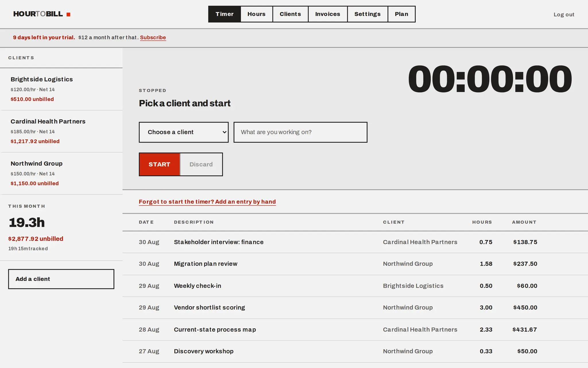The height and width of the screenshot is (368, 588).
Task: Click Brightside Logistics in the entries table
Action: [413, 286]
